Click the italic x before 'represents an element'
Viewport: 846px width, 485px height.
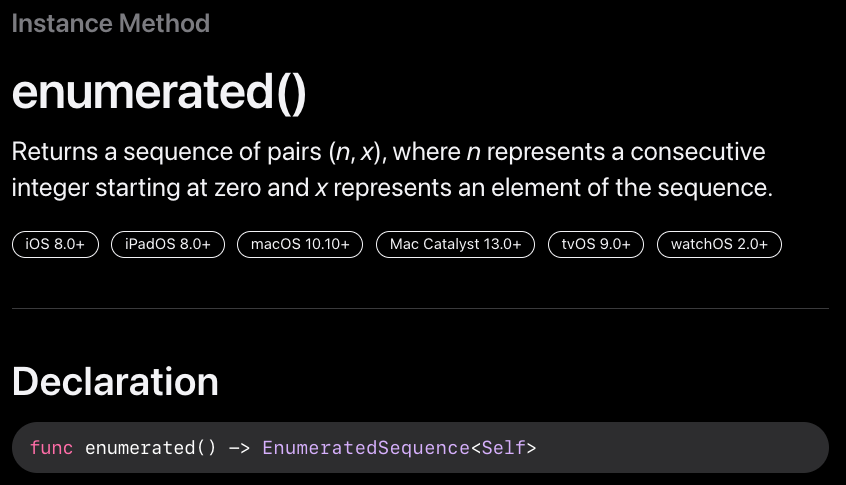click(322, 188)
